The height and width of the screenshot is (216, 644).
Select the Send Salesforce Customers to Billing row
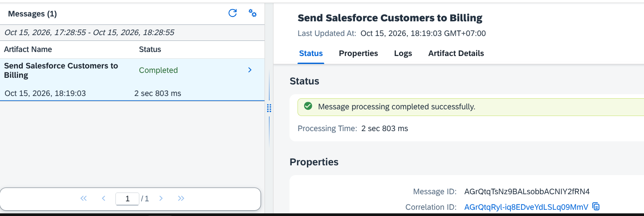click(x=132, y=80)
